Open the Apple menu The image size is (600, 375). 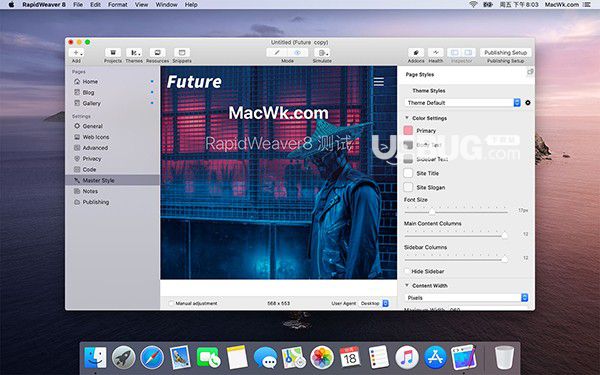(x=11, y=5)
